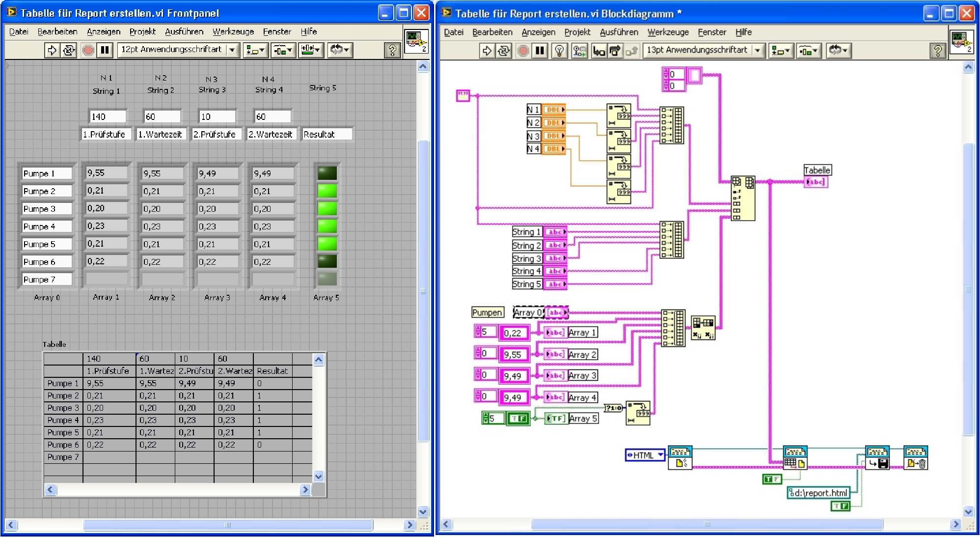This screenshot has height=537, width=980.
Task: Click Run arrow in Blockdiagramm toolbar
Action: [x=487, y=51]
